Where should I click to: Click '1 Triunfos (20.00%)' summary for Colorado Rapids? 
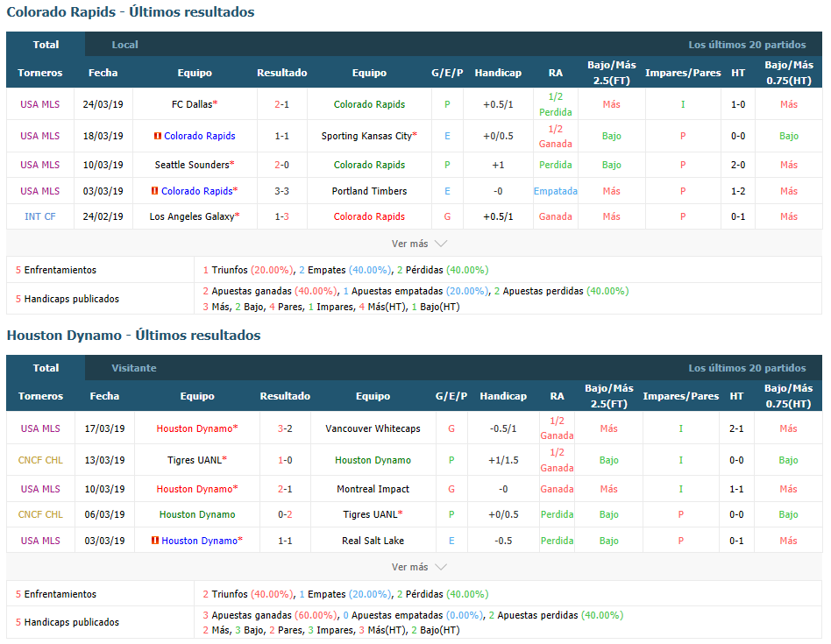(x=248, y=270)
